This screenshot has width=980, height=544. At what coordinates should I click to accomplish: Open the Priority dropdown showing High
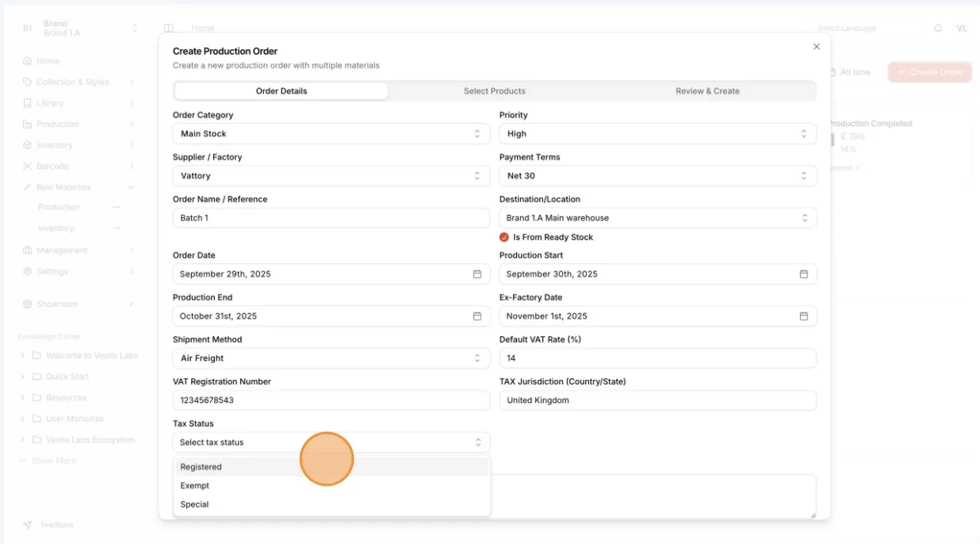[x=658, y=134]
